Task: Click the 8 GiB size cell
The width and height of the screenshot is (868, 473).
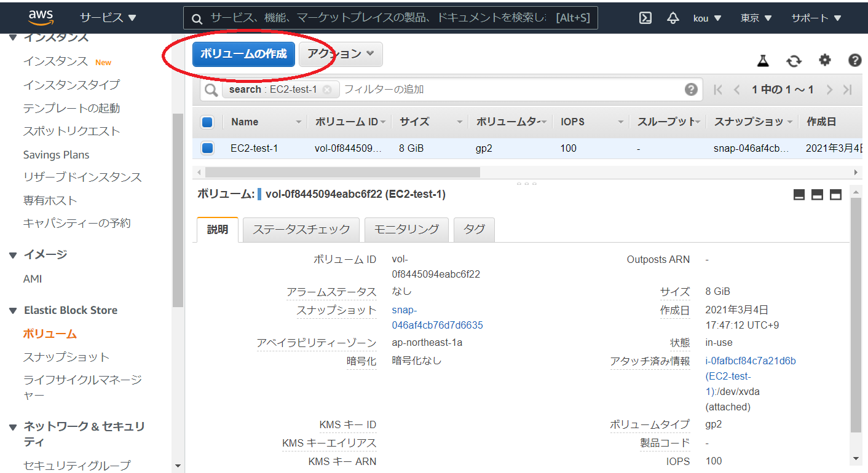Action: [411, 148]
